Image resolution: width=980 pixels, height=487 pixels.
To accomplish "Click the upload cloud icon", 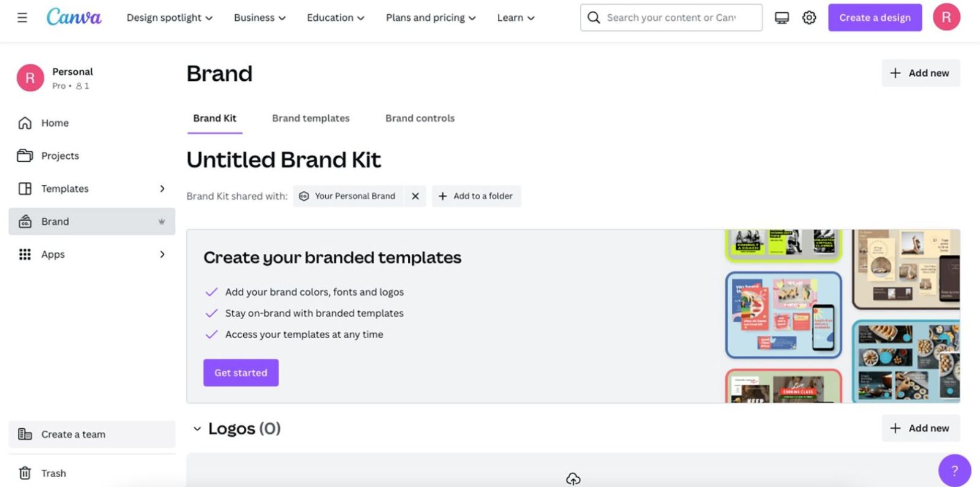I will point(573,478).
